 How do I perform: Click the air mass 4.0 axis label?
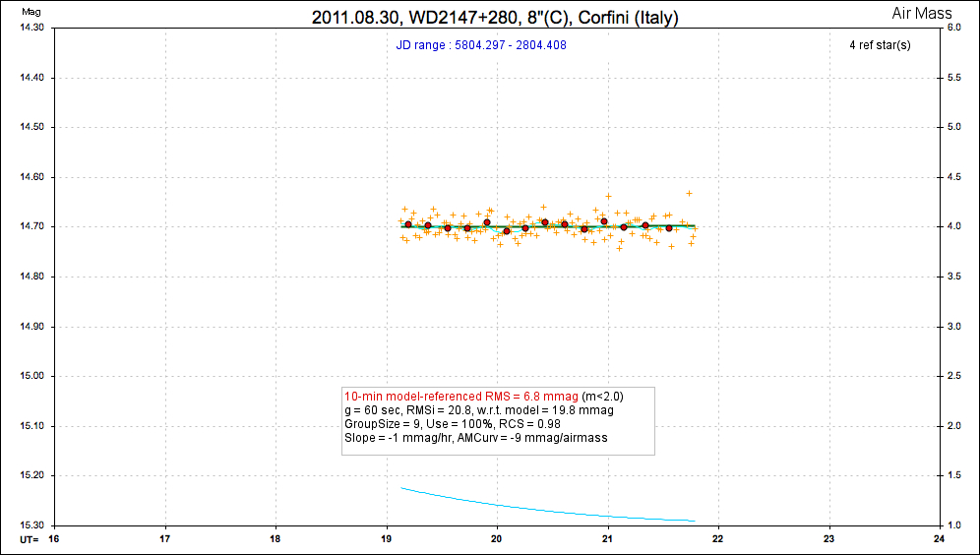pyautogui.click(x=954, y=226)
